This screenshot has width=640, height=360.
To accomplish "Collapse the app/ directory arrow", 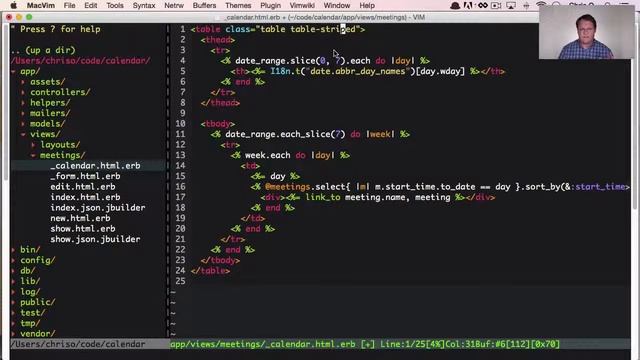I will click(x=14, y=71).
